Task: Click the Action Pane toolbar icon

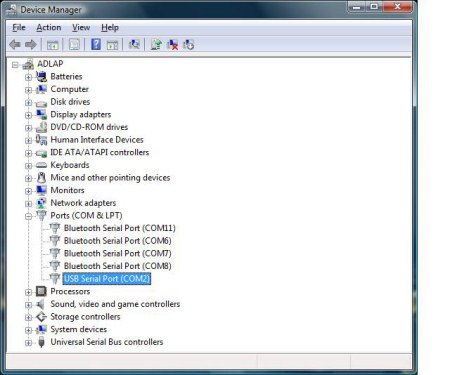Action: click(x=112, y=44)
